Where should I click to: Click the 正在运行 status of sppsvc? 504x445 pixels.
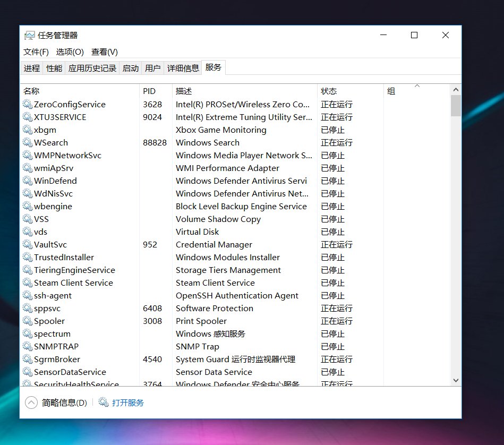pyautogui.click(x=337, y=308)
